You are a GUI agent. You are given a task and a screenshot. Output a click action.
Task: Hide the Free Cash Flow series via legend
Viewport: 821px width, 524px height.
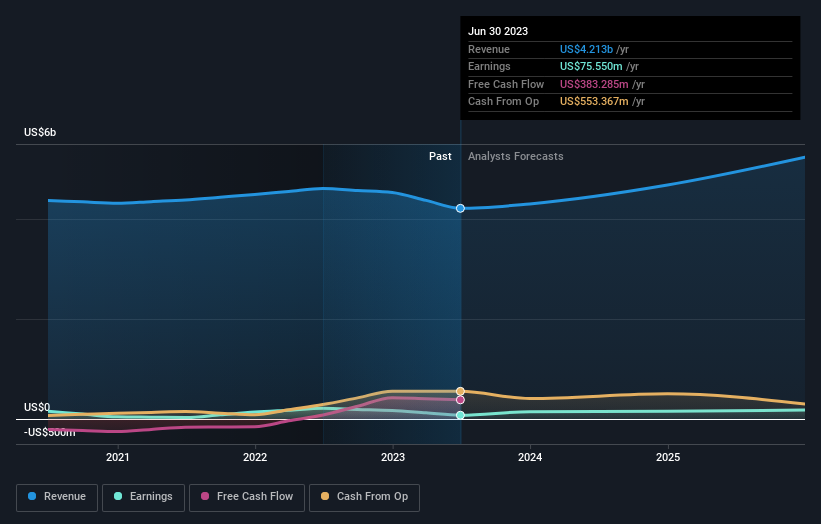coord(246,497)
